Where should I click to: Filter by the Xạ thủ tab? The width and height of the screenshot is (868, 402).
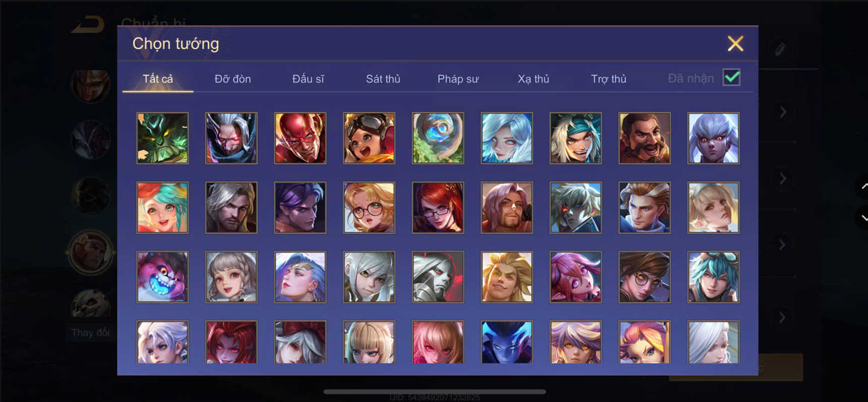click(x=533, y=79)
